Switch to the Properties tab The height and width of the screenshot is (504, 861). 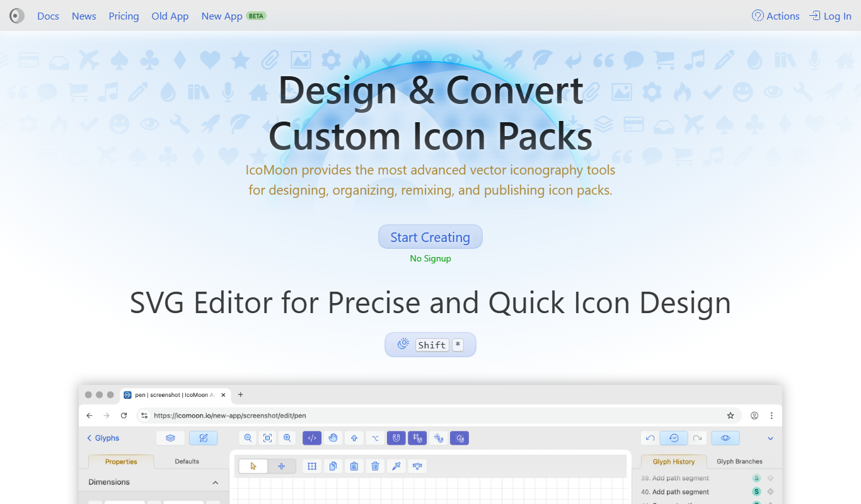pos(121,462)
